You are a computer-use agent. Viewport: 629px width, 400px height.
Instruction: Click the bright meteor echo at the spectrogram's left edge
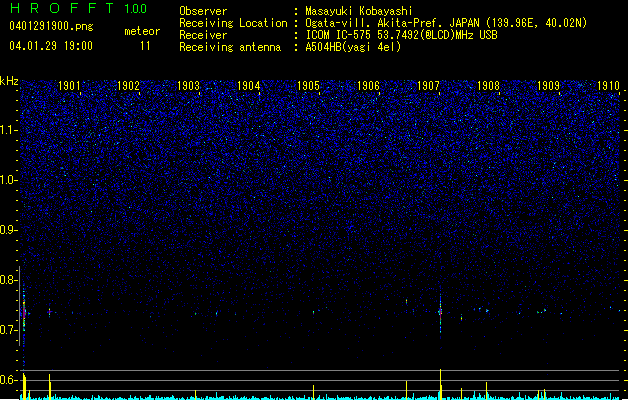[24, 312]
